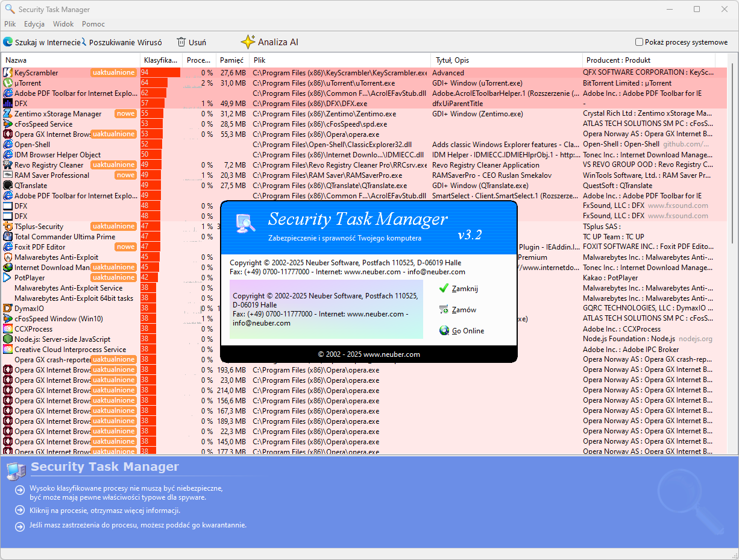The width and height of the screenshot is (739, 560).
Task: Click the Internet Download Manager icon
Action: 8,268
